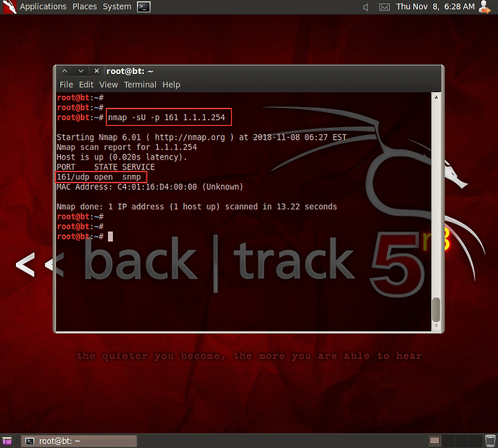Click Nmap scan report for 1.1.1.254
The width and height of the screenshot is (498, 448).
pos(127,147)
